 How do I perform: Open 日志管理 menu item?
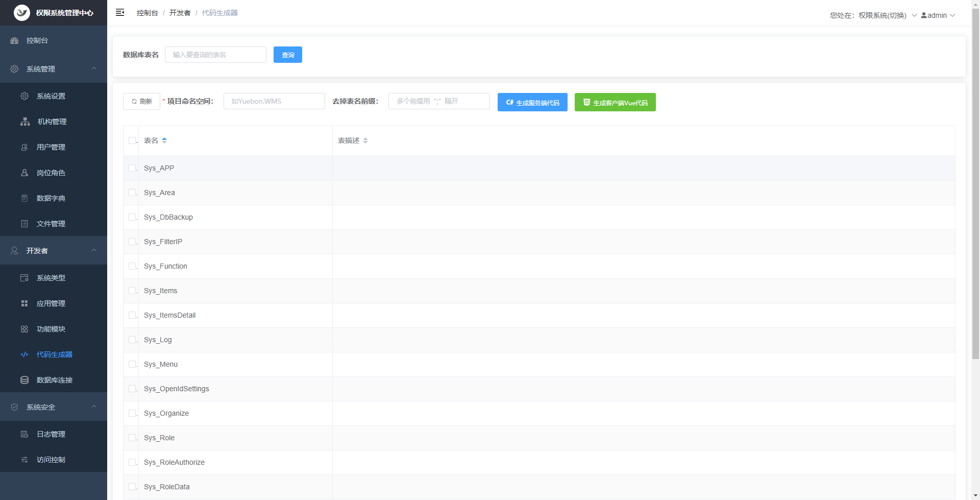[x=54, y=434]
